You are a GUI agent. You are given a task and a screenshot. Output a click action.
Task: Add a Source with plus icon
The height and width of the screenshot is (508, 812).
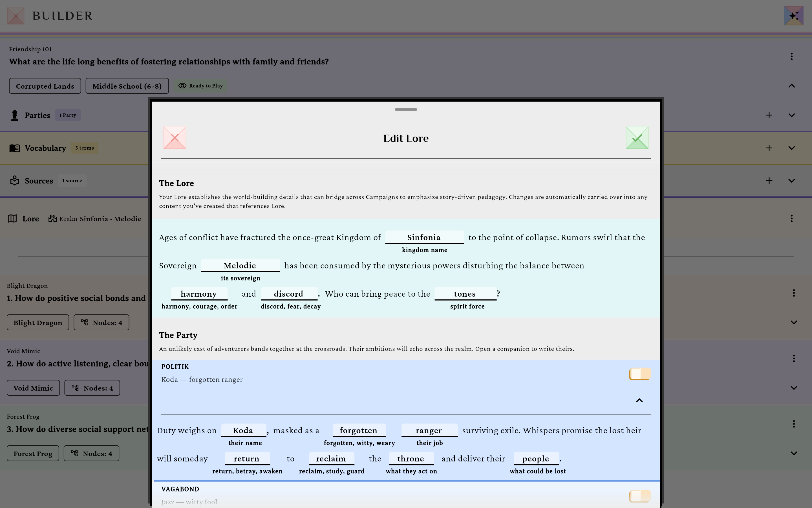[769, 181]
